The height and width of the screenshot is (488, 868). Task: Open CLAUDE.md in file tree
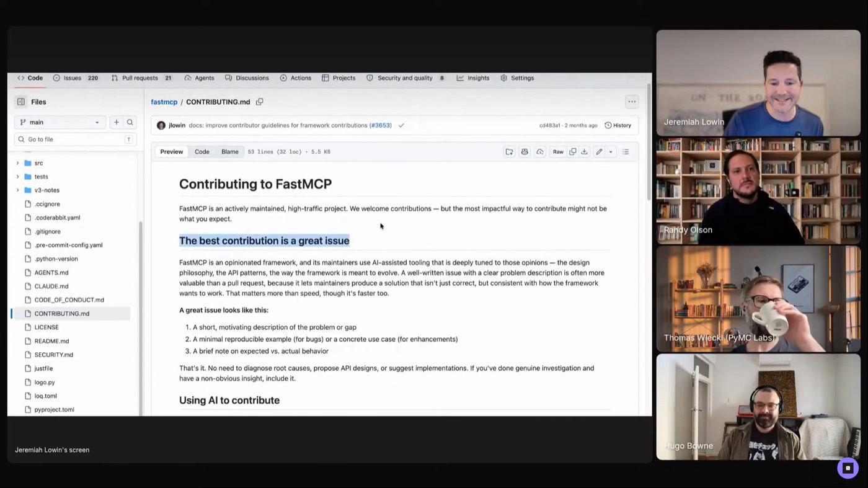51,286
